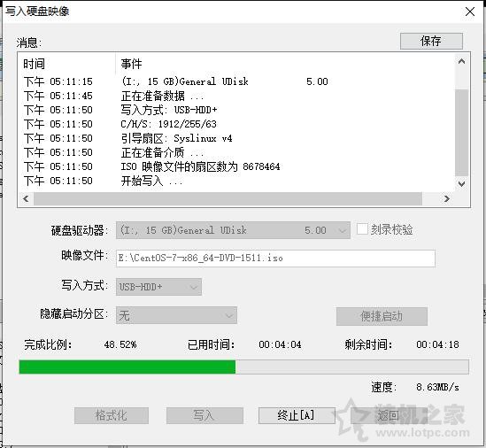This screenshot has height=448, width=486.
Task: Click the 时间 column header
Action: 35,64
